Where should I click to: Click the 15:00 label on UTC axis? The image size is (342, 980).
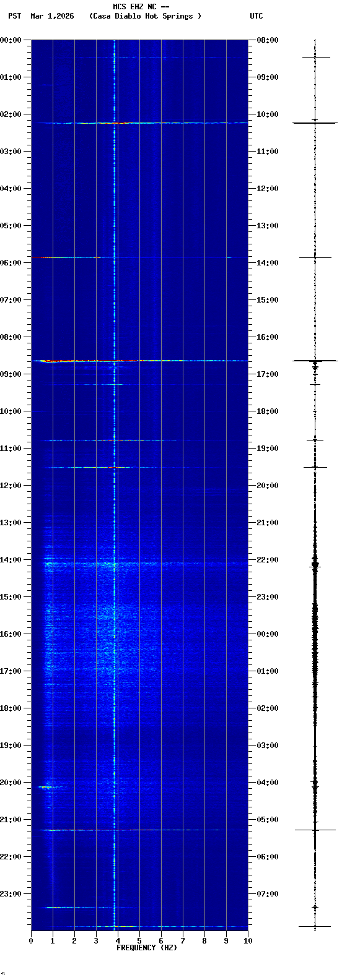click(x=268, y=300)
